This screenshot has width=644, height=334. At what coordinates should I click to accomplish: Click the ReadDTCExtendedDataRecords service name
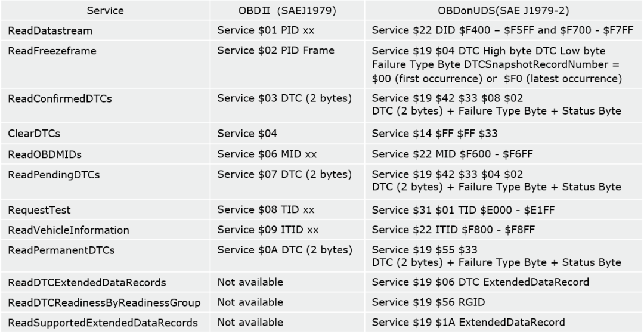(x=87, y=282)
